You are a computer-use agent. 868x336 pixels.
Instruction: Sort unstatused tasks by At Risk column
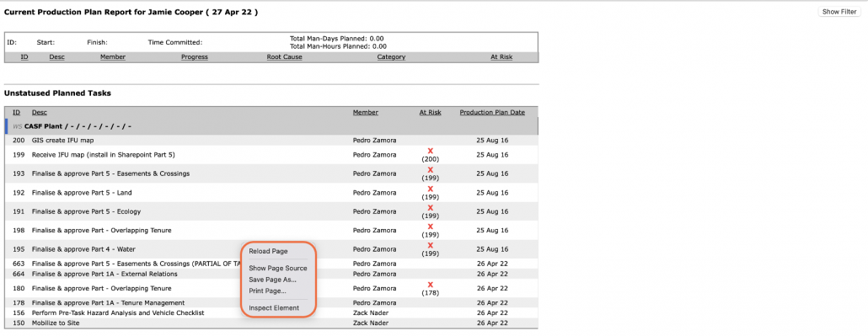(x=430, y=112)
